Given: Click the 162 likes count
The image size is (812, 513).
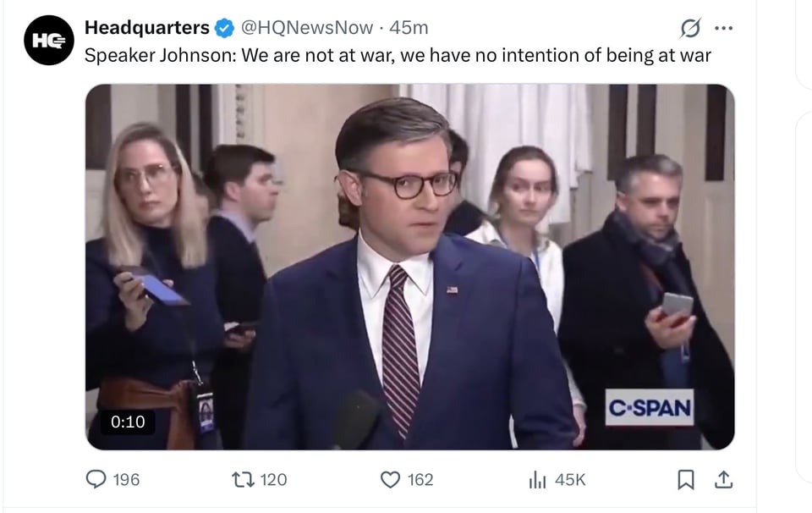Looking at the screenshot, I should pos(420,480).
